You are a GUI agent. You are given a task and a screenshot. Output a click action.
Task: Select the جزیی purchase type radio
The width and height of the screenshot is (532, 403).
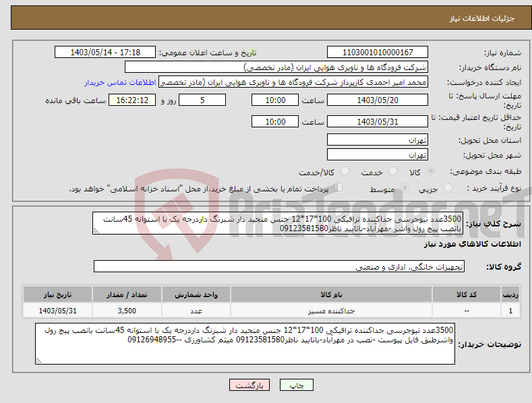coord(448,187)
